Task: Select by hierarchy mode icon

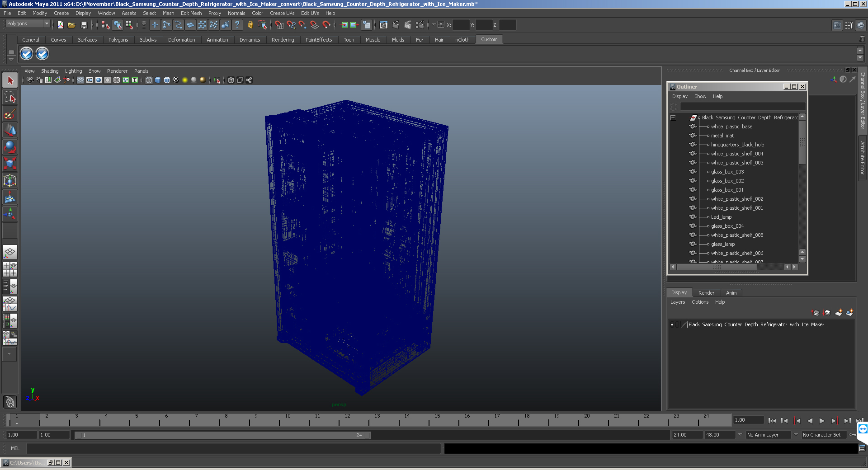Action: pyautogui.click(x=106, y=25)
